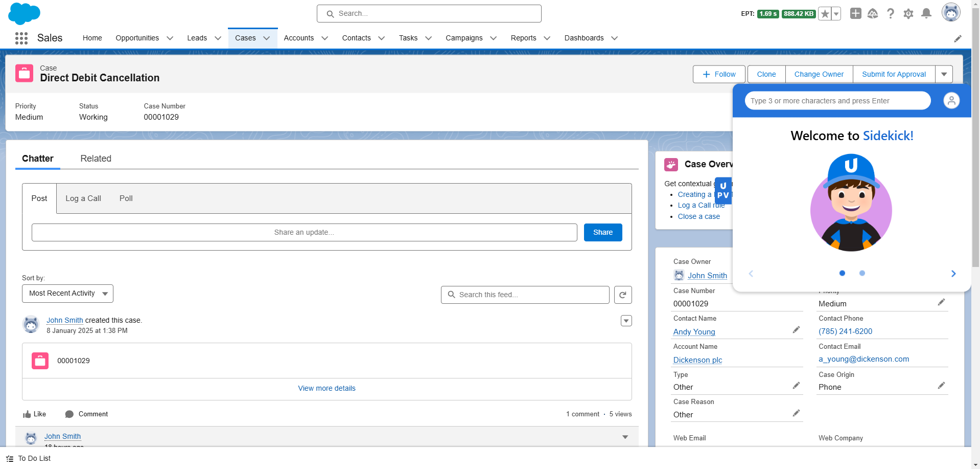This screenshot has height=469, width=980.
Task: Open Andy Young contact link
Action: [694, 332]
